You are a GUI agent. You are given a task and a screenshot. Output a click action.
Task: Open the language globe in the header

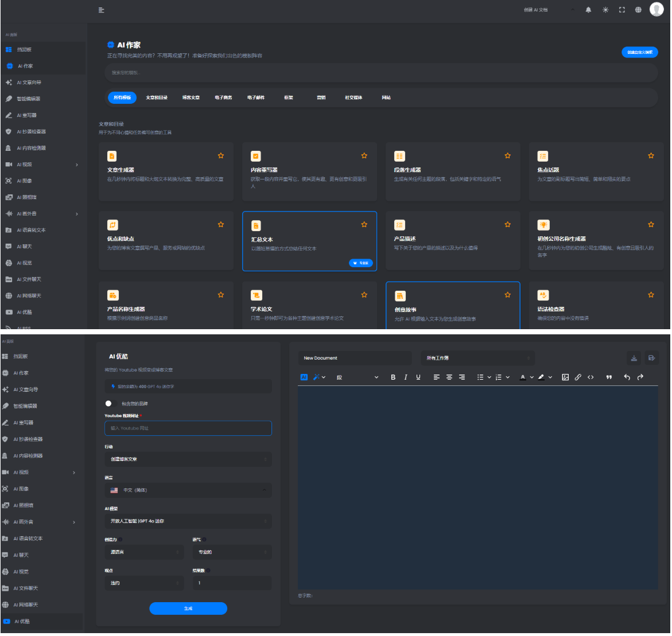coord(638,10)
